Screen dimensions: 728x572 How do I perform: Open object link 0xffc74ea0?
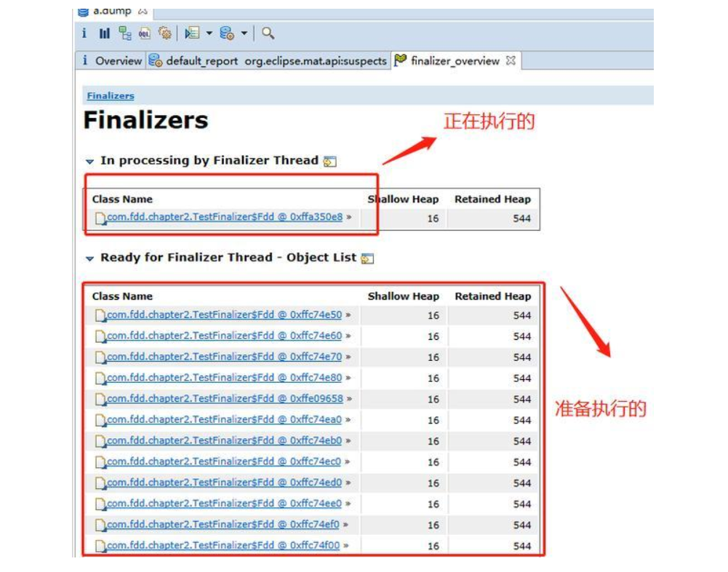224,420
